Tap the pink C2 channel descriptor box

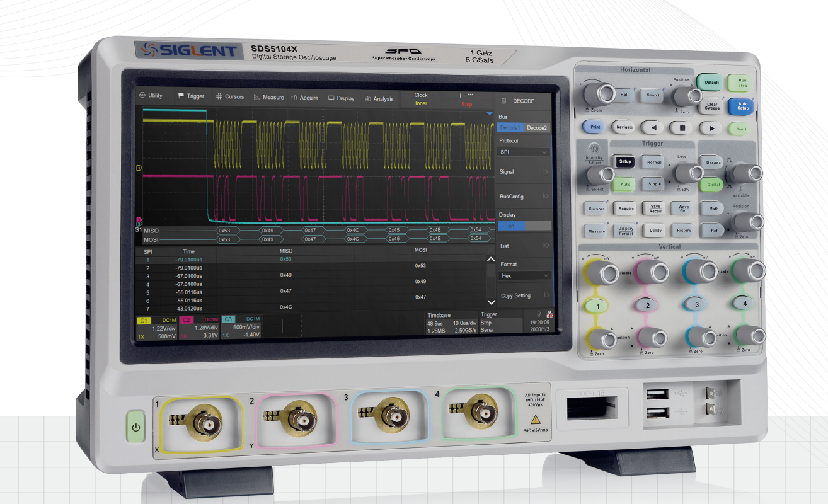[199, 328]
